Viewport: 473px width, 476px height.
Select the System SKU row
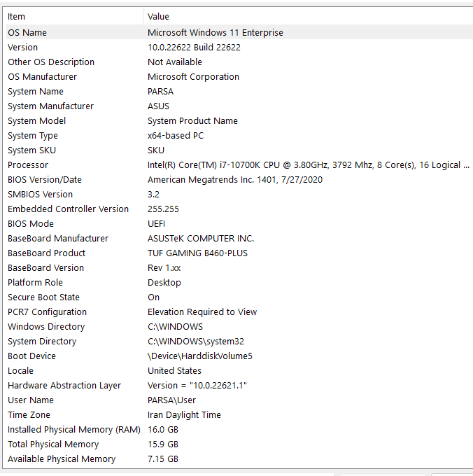[x=239, y=150]
